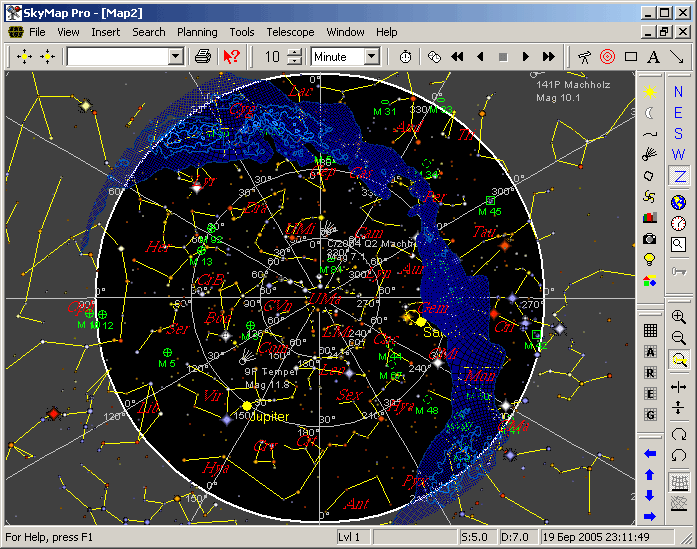The height and width of the screenshot is (549, 697).
Task: Rotate map clockwise icon
Action: click(678, 434)
